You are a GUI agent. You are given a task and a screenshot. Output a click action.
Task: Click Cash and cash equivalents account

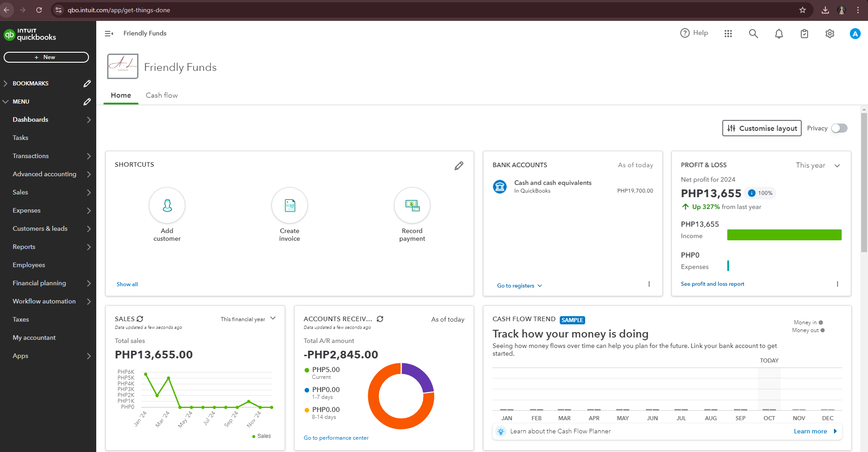[x=552, y=183]
